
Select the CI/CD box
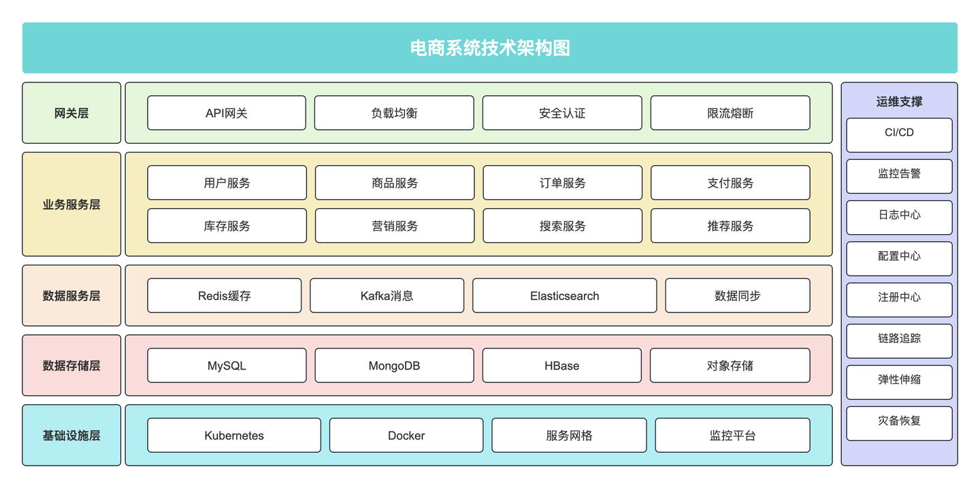[899, 135]
